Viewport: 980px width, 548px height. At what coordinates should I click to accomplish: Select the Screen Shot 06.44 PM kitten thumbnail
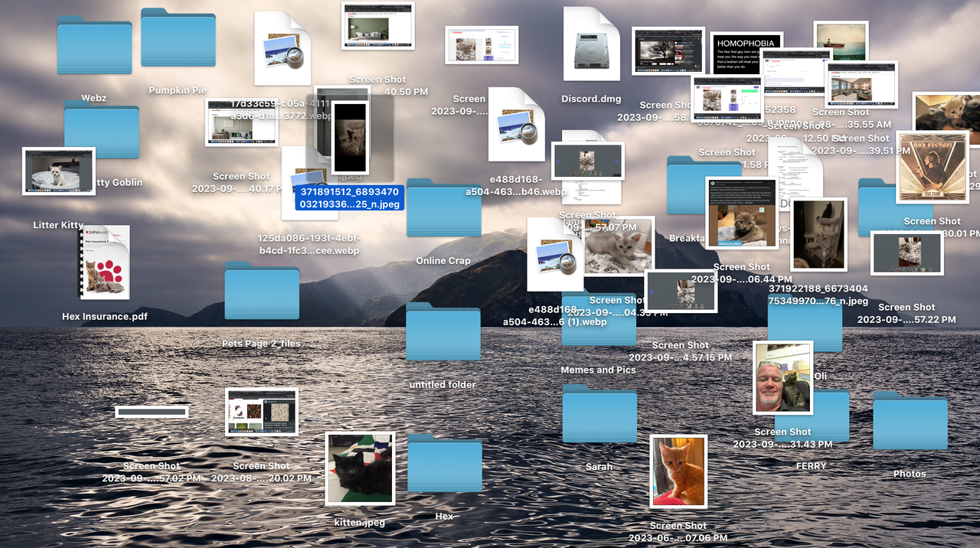[x=741, y=213]
